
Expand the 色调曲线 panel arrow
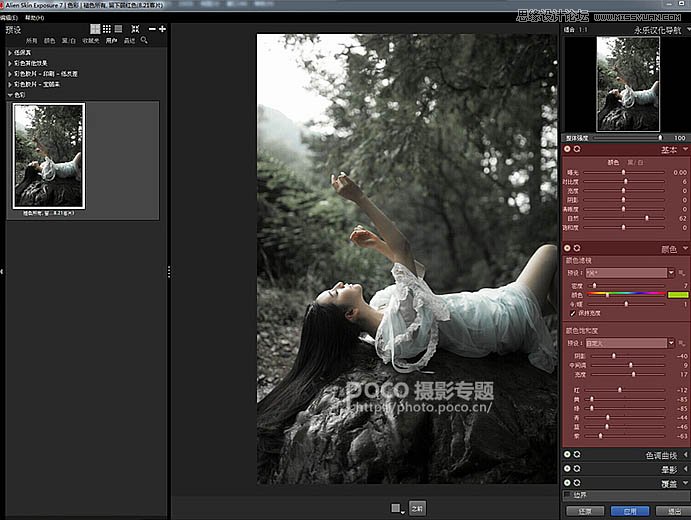coord(686,454)
